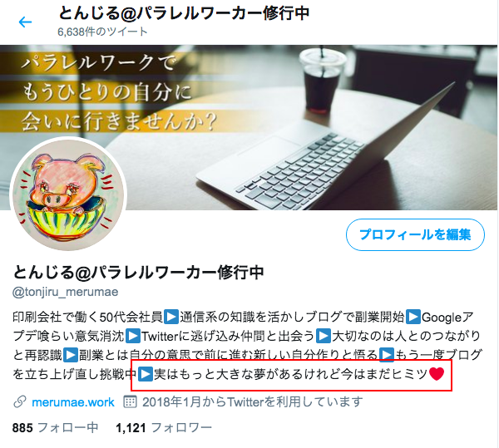Click the @tonjiru_merumae handle text

[x=65, y=292]
